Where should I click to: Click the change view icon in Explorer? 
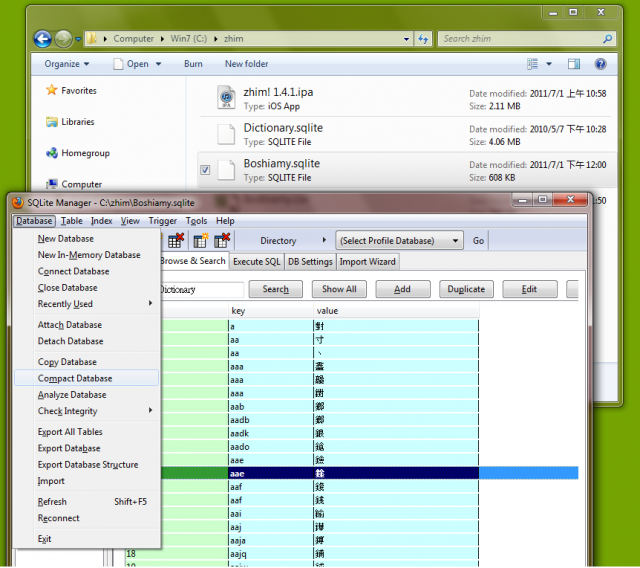[533, 64]
